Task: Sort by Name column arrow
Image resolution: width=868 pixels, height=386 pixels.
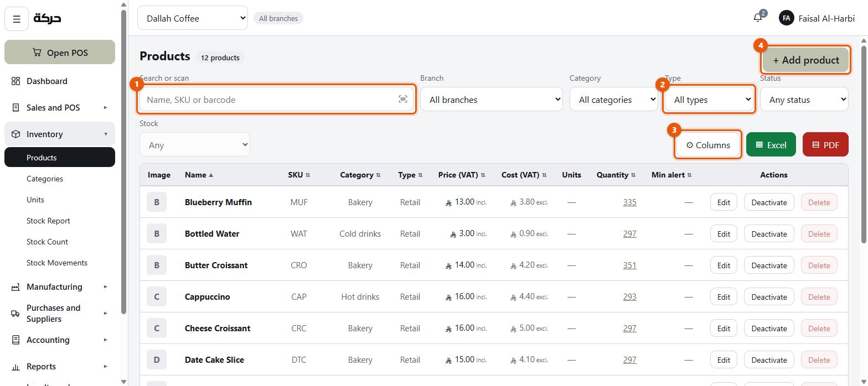Action: [x=211, y=175]
